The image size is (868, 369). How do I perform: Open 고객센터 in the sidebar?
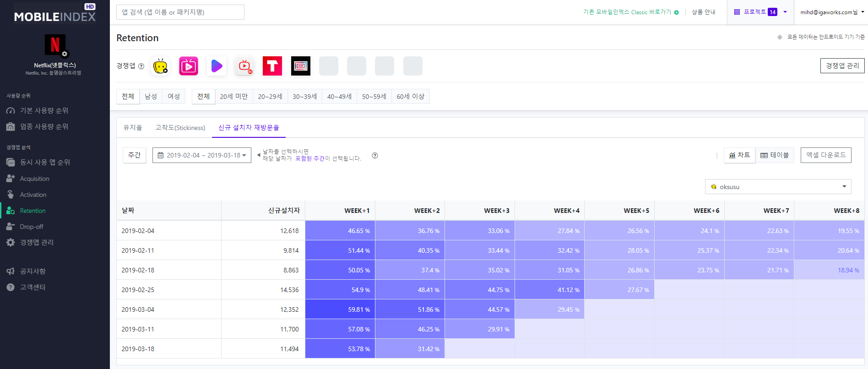33,287
